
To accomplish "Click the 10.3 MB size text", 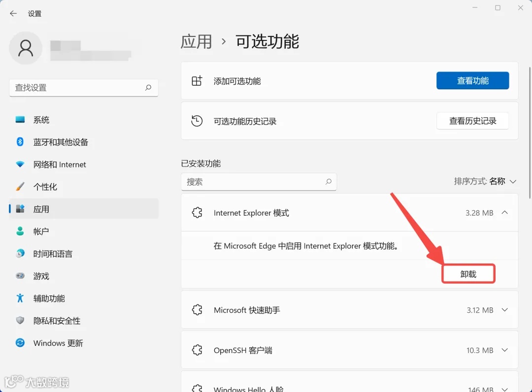I will [480, 350].
